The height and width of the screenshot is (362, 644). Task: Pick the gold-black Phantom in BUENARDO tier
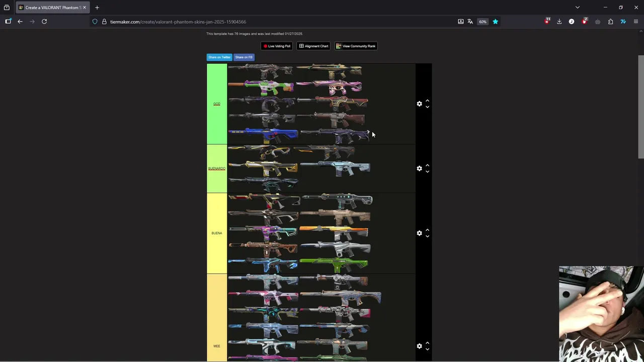click(x=263, y=168)
